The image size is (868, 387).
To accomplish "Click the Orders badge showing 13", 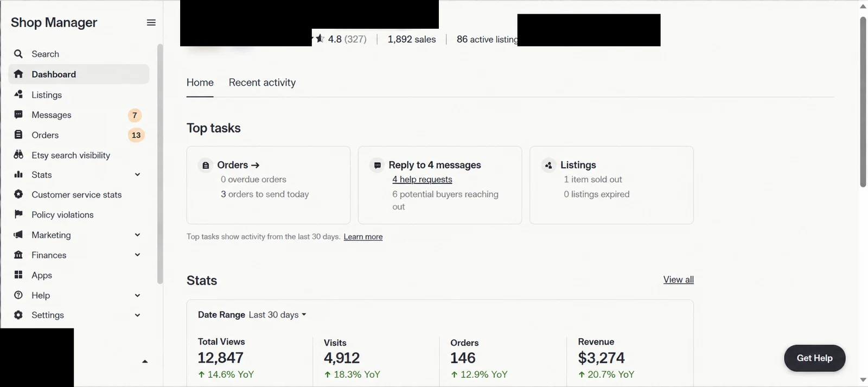I will pyautogui.click(x=136, y=135).
